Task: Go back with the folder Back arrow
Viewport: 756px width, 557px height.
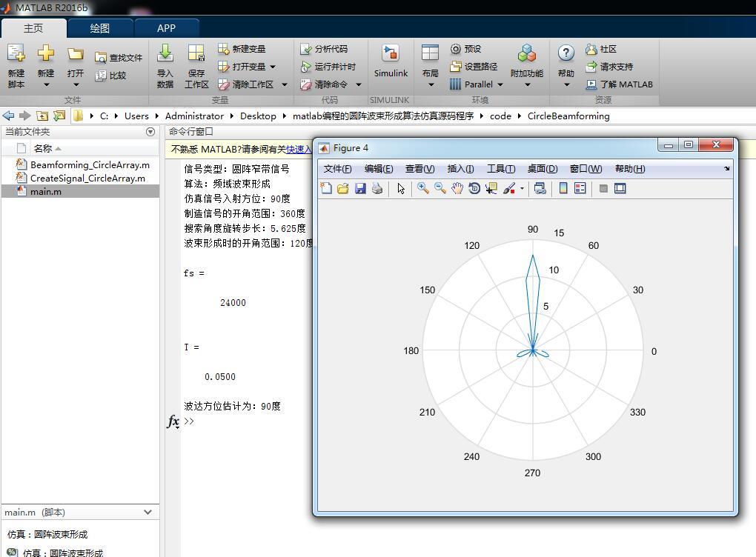Action: pos(8,116)
